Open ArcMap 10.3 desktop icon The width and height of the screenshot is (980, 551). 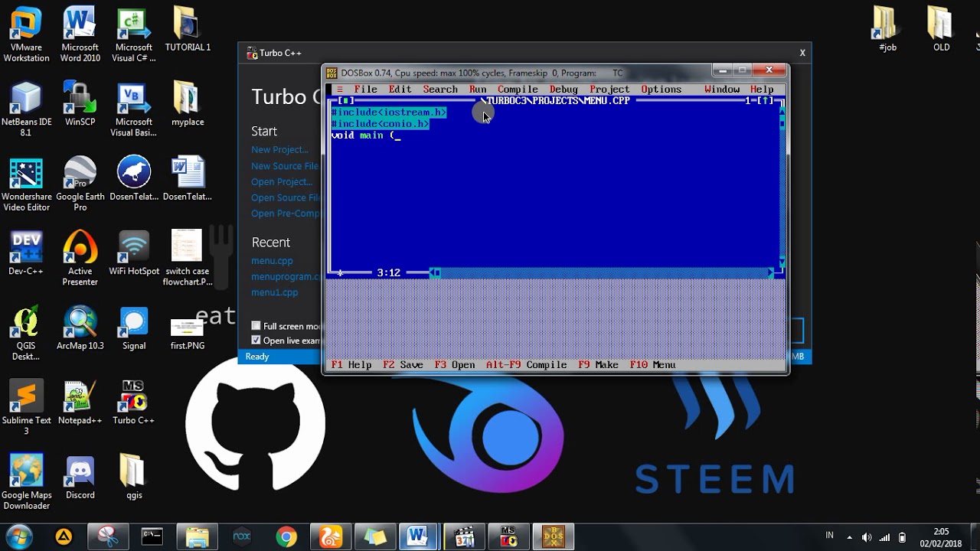tap(80, 328)
